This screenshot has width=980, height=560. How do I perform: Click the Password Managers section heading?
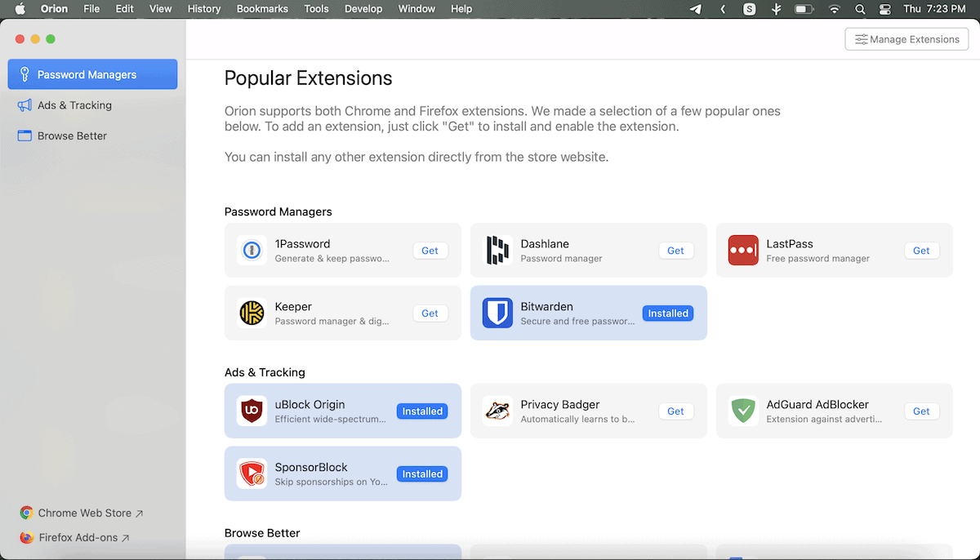[x=278, y=211]
